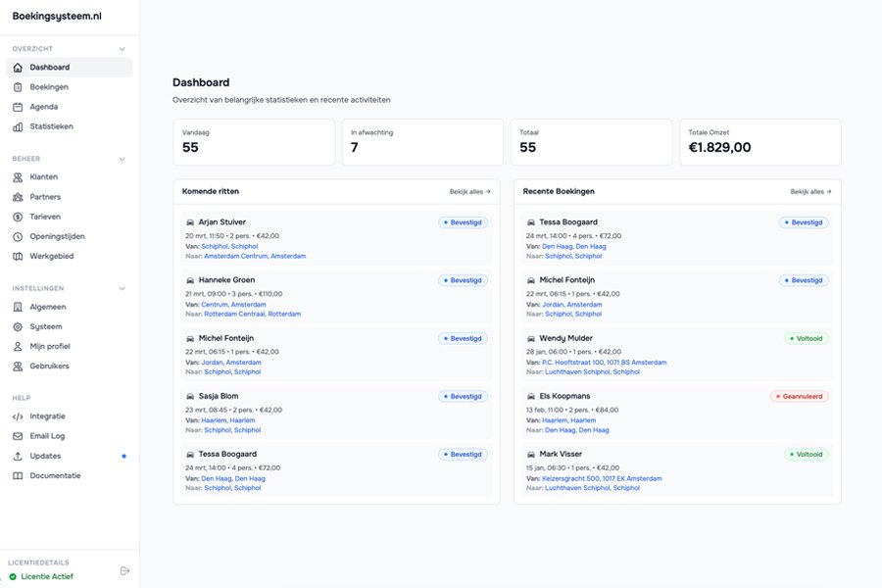Select Klanten from the Beheer menu
The height and width of the screenshot is (588, 882).
[44, 176]
